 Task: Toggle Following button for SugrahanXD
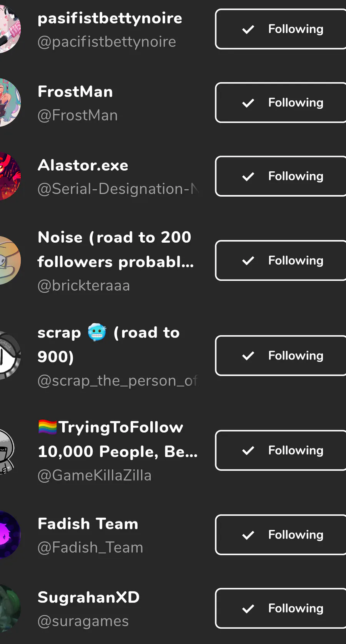point(281,608)
